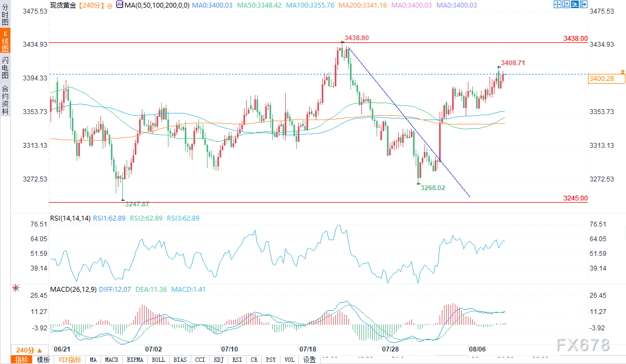Click the 3438.00 red resistance line label
The height and width of the screenshot is (364, 626).
pos(575,39)
